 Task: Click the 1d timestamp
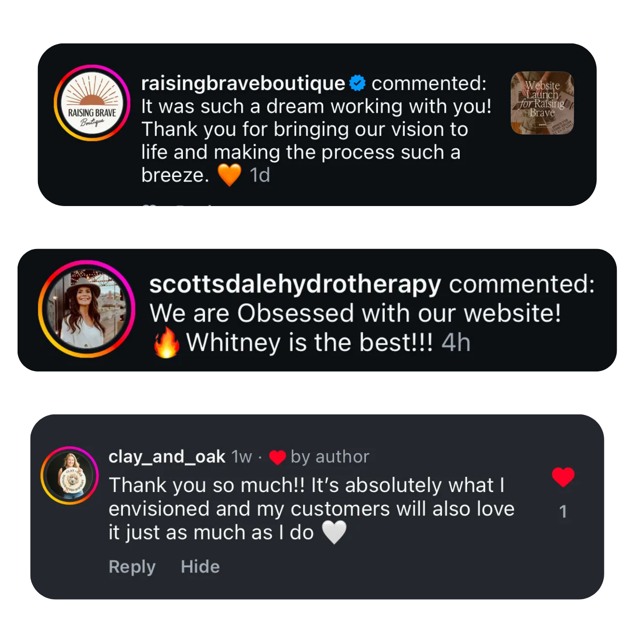[x=260, y=175]
